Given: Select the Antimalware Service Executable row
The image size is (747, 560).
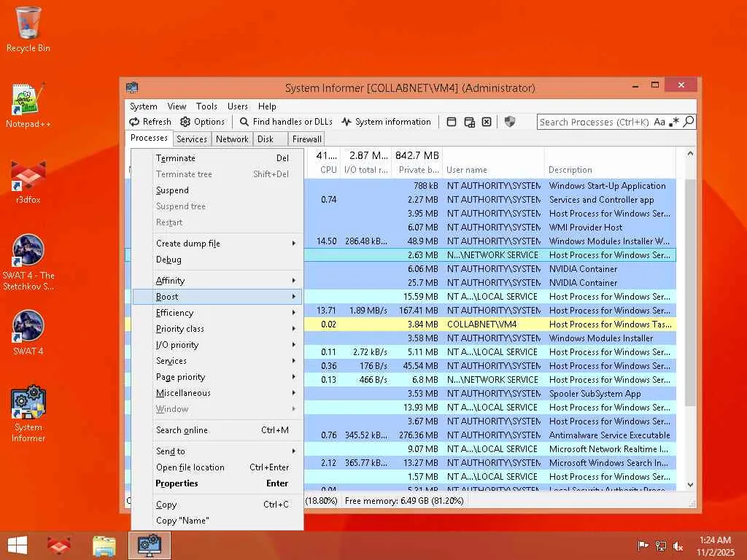Looking at the screenshot, I should (489, 435).
